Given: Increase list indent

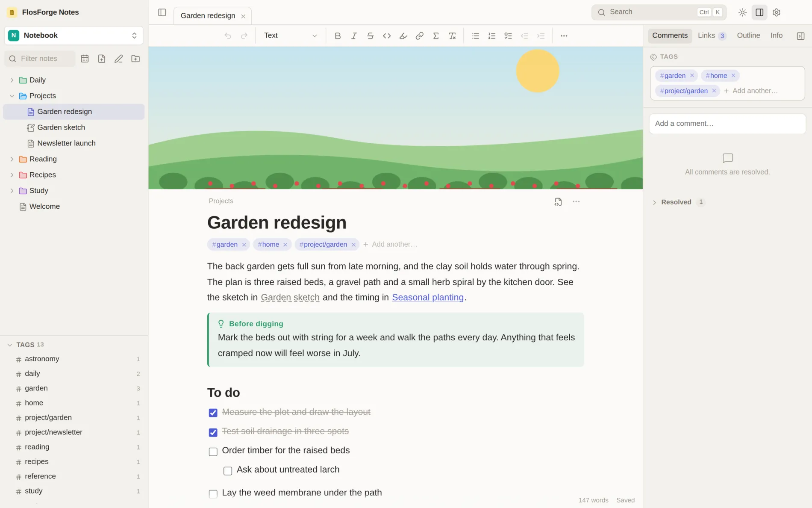Looking at the screenshot, I should coord(541,36).
